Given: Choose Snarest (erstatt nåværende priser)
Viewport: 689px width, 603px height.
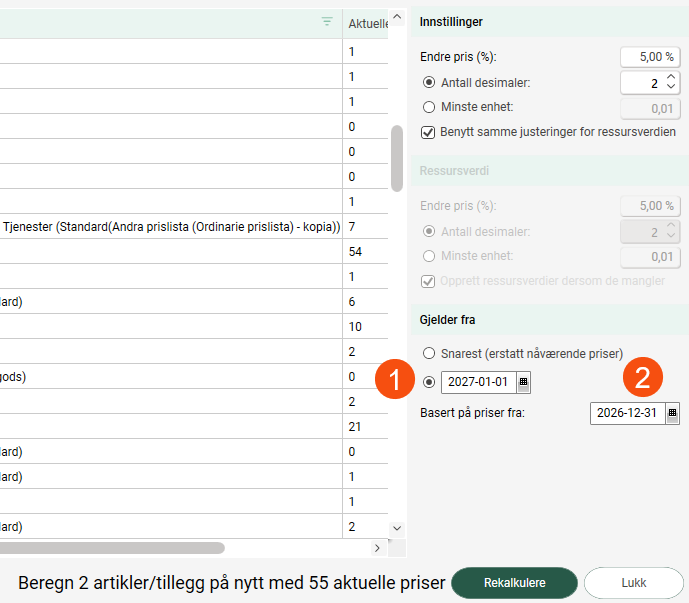Looking at the screenshot, I should (x=429, y=353).
